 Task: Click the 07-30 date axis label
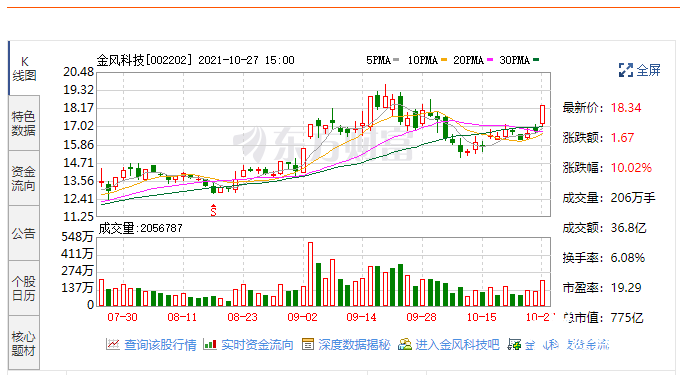click(122, 317)
